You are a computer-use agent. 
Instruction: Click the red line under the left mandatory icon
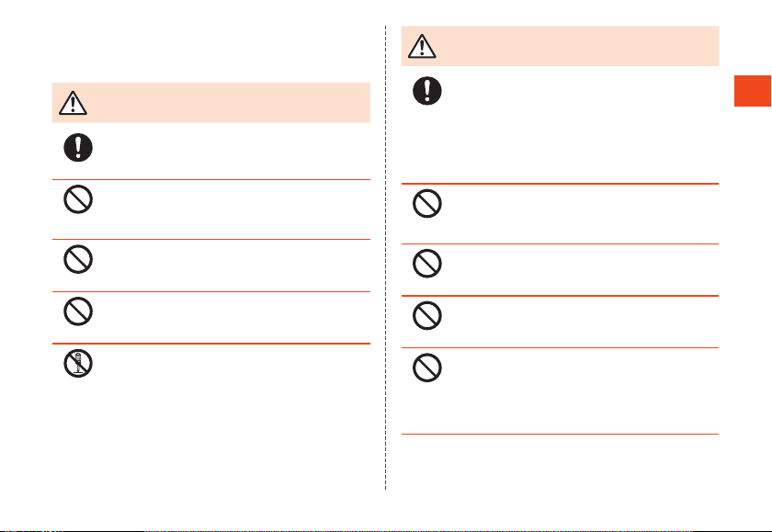click(x=210, y=179)
